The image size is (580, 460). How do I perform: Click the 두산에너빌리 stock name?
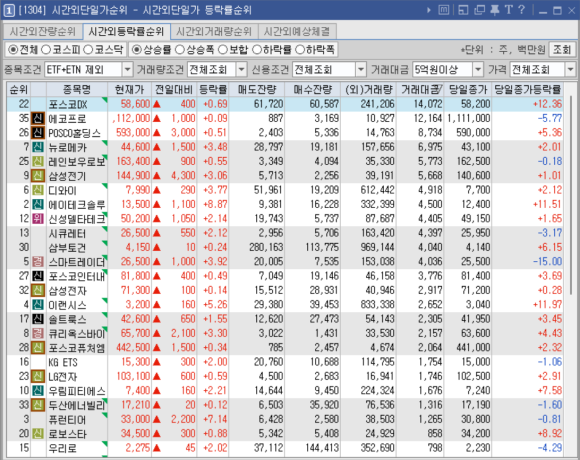click(x=77, y=405)
